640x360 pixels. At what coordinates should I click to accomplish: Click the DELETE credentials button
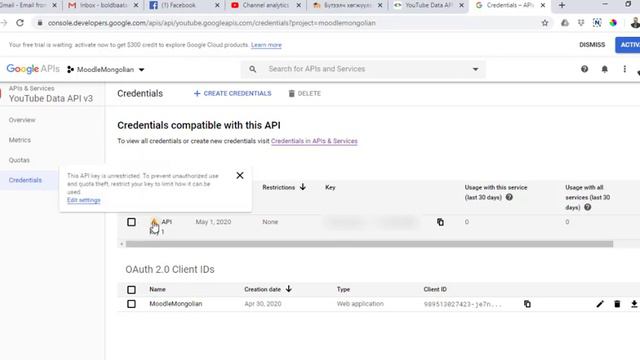coord(304,93)
